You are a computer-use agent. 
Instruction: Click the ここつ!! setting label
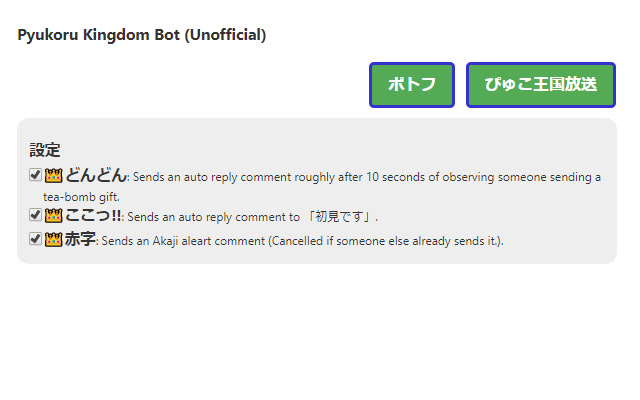[93, 215]
